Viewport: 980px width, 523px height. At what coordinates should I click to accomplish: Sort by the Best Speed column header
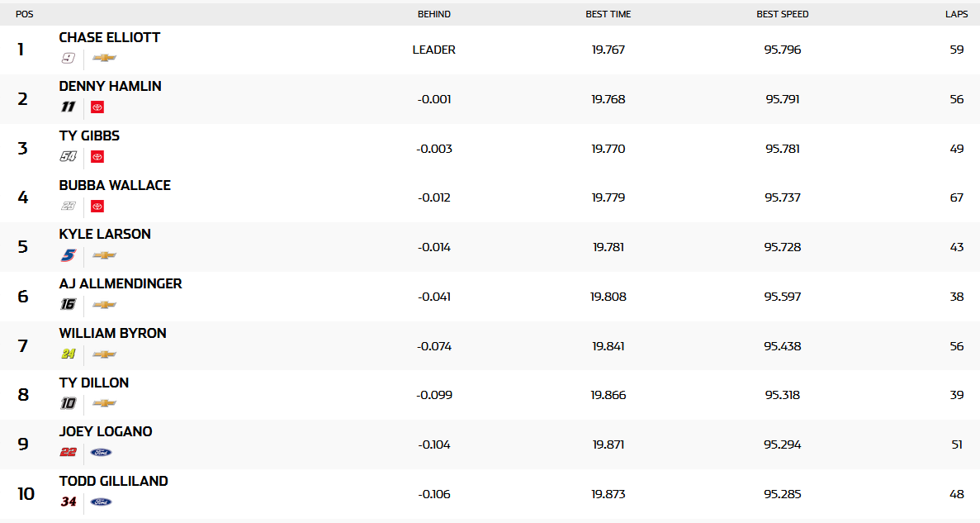click(x=783, y=14)
